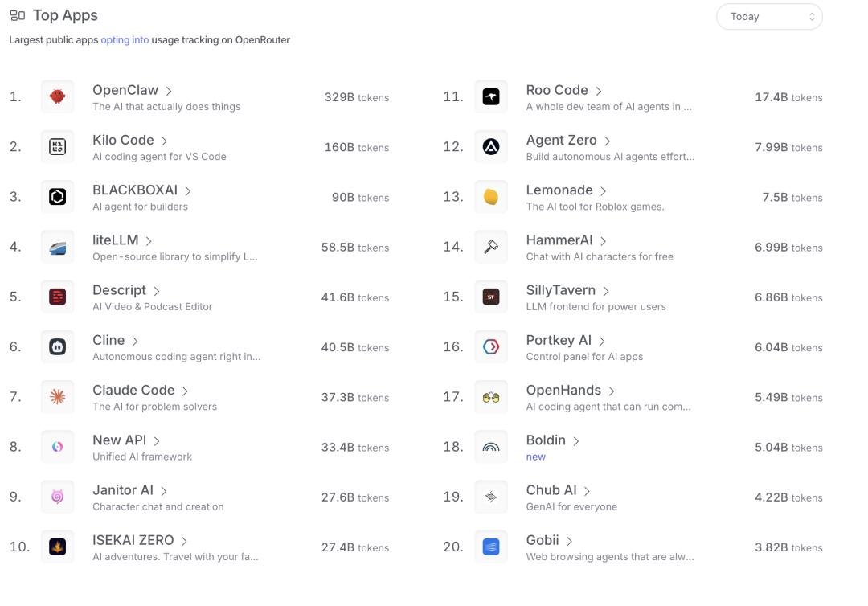This screenshot has height=606, width=868.
Task: Click the Top Apps heading icon
Action: tap(17, 16)
